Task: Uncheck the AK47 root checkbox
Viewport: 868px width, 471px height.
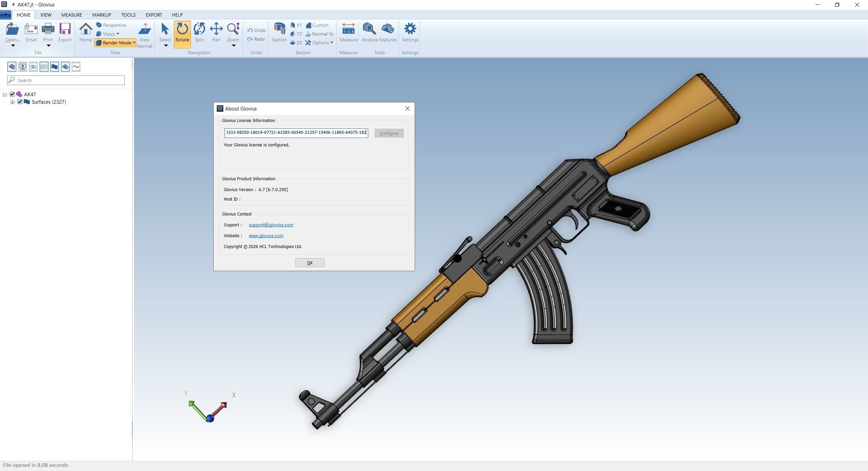Action: point(12,94)
